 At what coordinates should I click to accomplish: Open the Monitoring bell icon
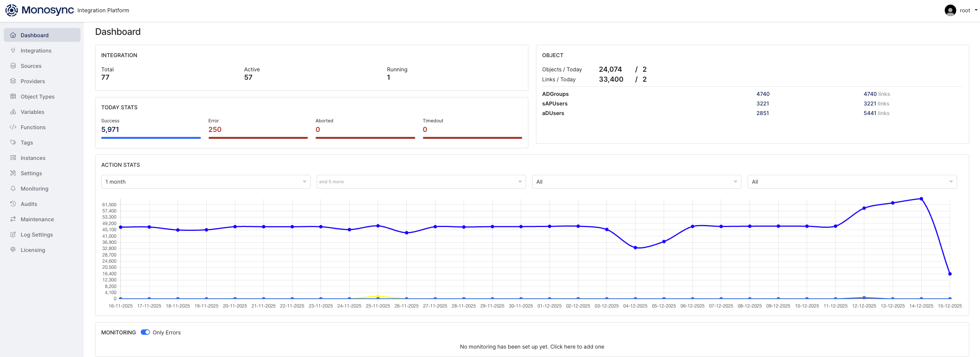[13, 188]
